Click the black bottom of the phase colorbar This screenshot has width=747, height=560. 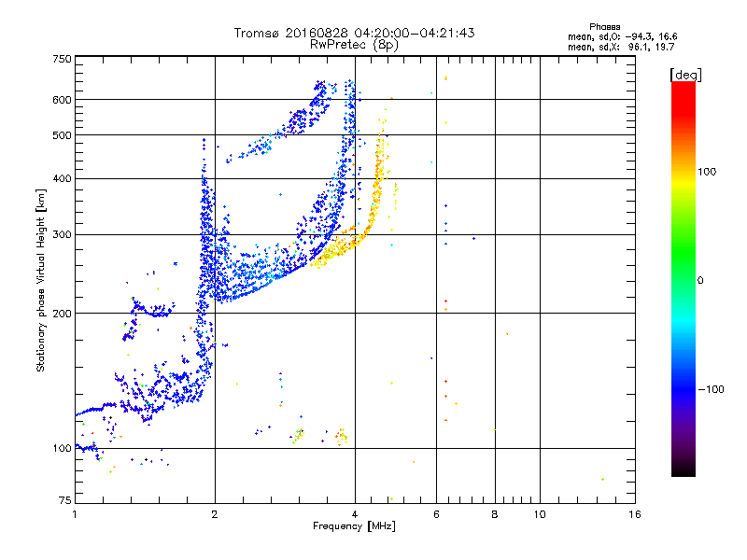pos(684,469)
